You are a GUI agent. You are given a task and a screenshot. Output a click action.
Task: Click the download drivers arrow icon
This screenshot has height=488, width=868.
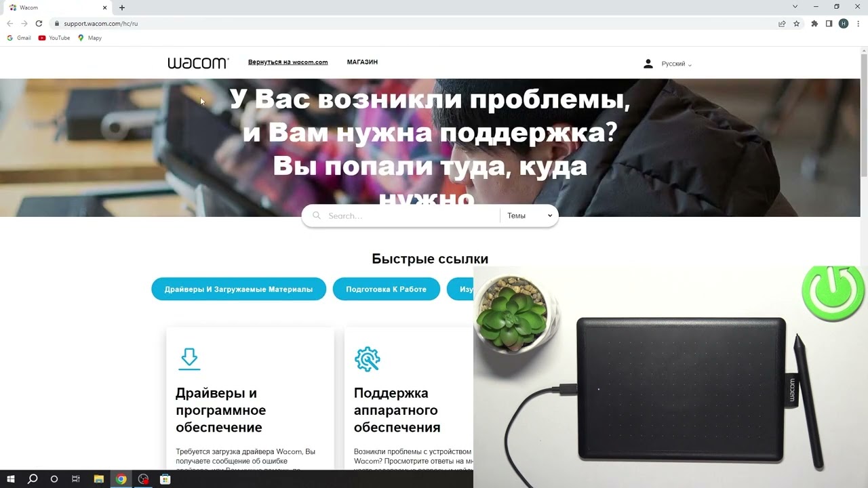click(x=189, y=359)
